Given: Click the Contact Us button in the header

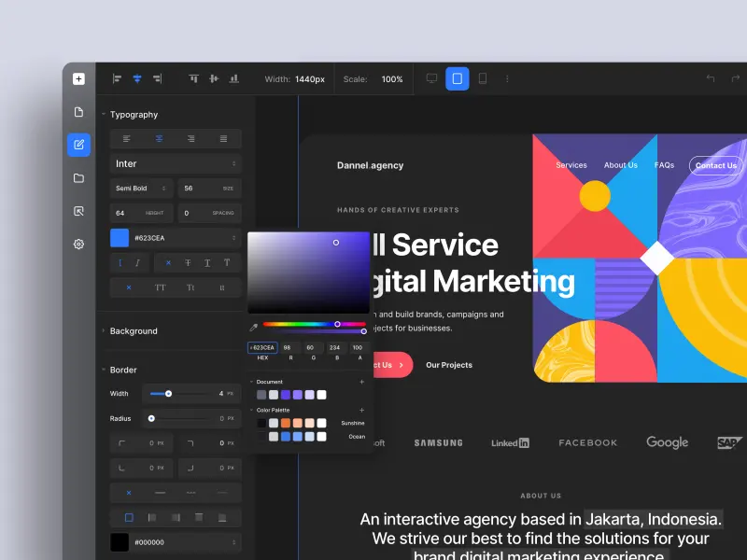Looking at the screenshot, I should 716,165.
